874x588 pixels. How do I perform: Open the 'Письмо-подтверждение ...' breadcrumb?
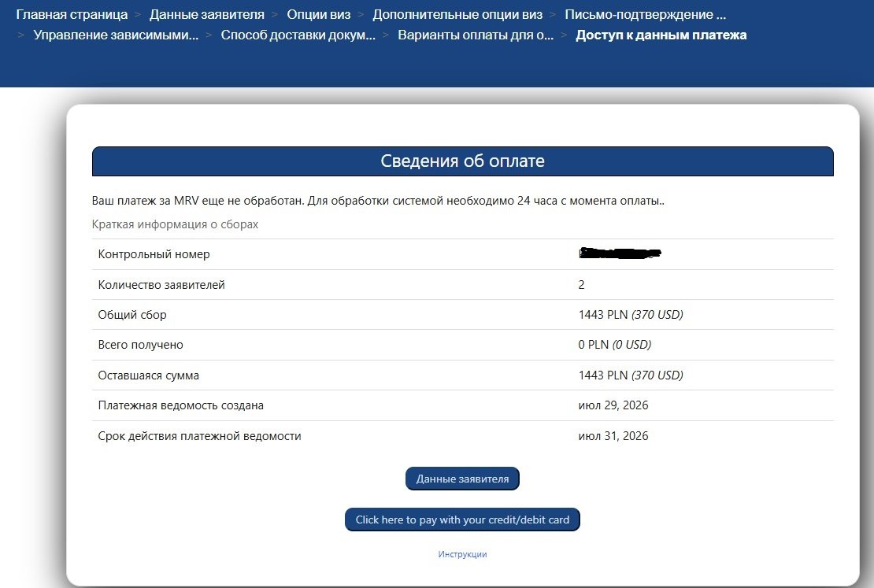tap(646, 14)
